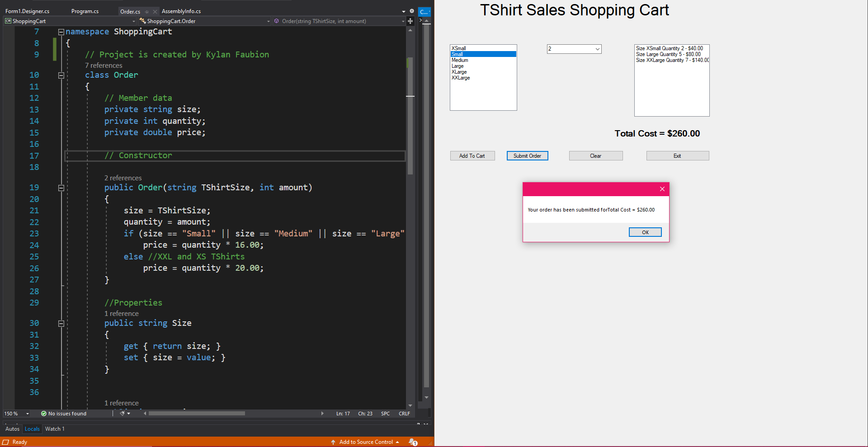868x447 pixels.
Task: Open the ShoppingCart.Order type dropdown
Action: coord(268,21)
